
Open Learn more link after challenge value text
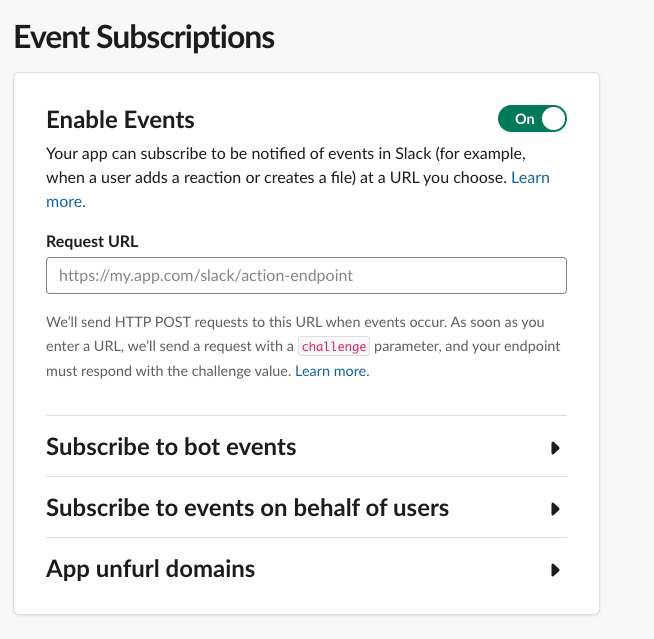coord(331,371)
